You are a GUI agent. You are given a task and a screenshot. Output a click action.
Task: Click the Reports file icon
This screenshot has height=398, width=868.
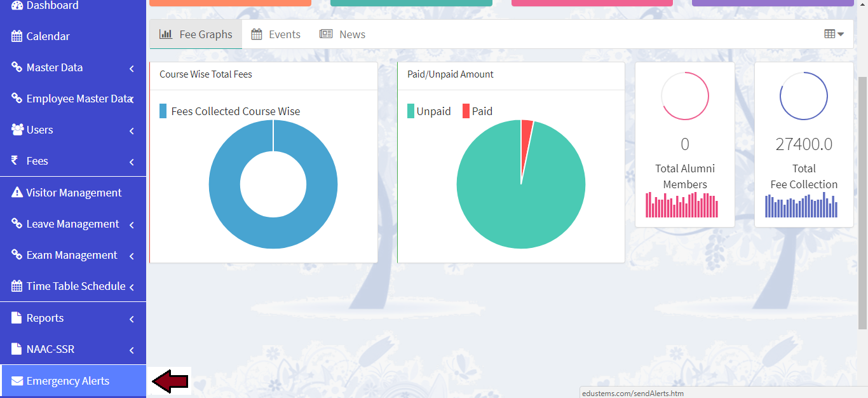pos(17,318)
